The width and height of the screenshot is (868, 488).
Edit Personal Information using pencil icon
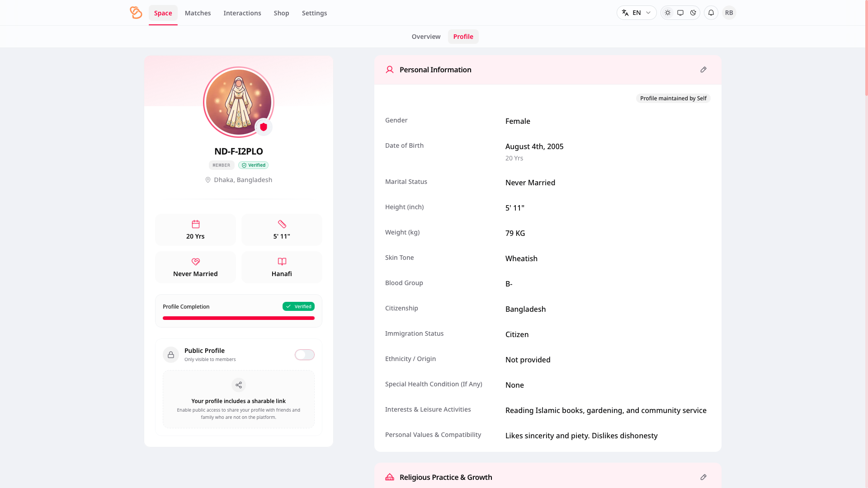[703, 70]
